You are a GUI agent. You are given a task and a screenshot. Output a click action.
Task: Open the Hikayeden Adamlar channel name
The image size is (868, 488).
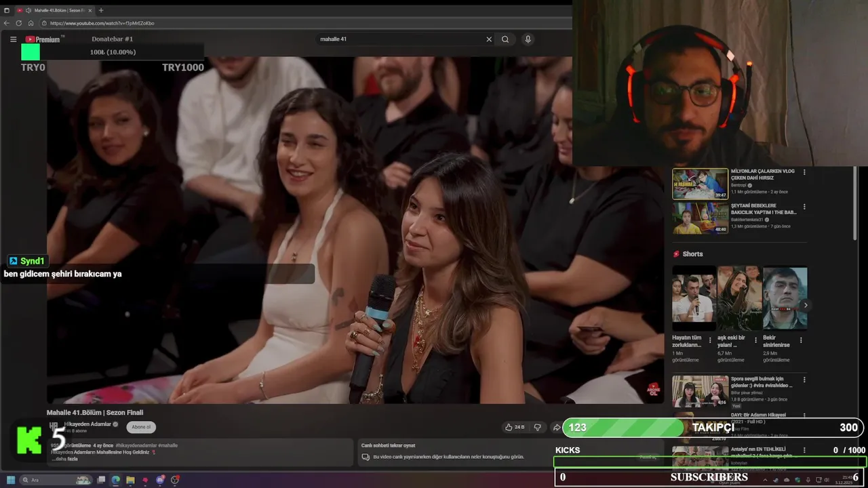pyautogui.click(x=87, y=424)
